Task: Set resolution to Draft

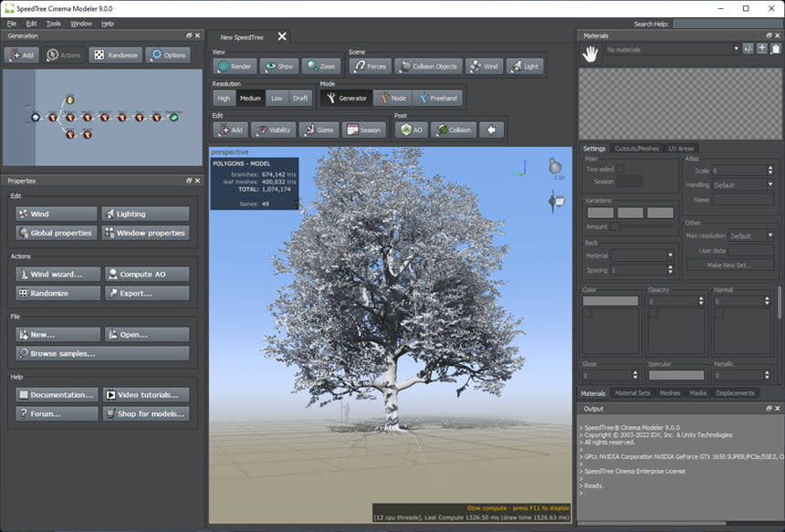Action: (x=300, y=98)
